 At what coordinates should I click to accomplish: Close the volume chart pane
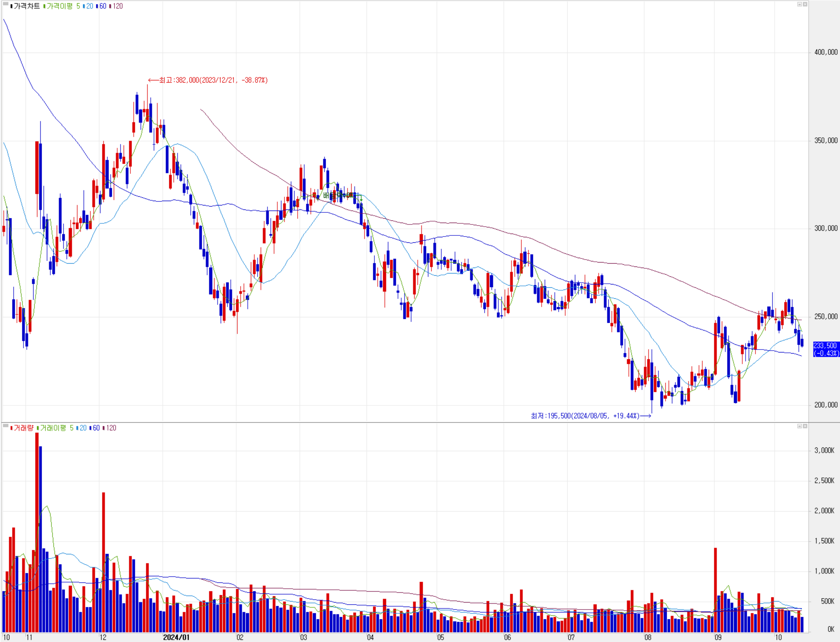point(805,426)
